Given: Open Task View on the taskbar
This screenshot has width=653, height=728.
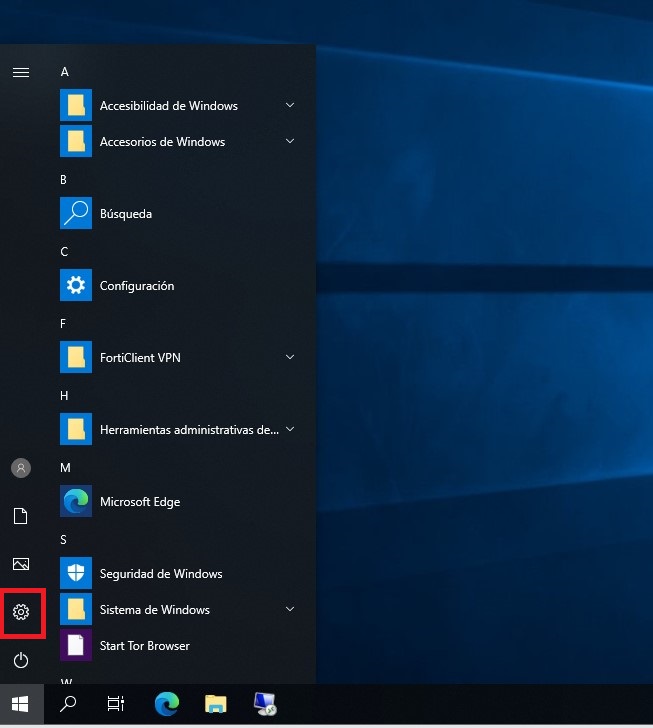Looking at the screenshot, I should click(116, 704).
